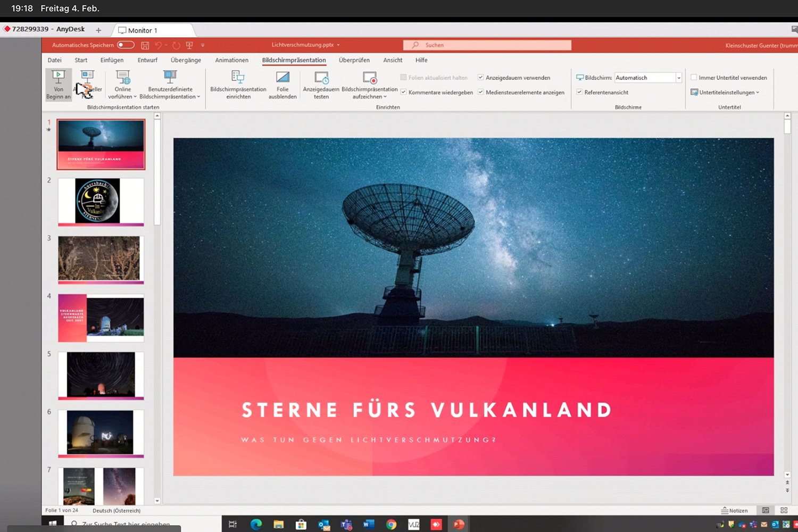Start Anzeigedauern testen
798x532 pixels.
(x=321, y=85)
